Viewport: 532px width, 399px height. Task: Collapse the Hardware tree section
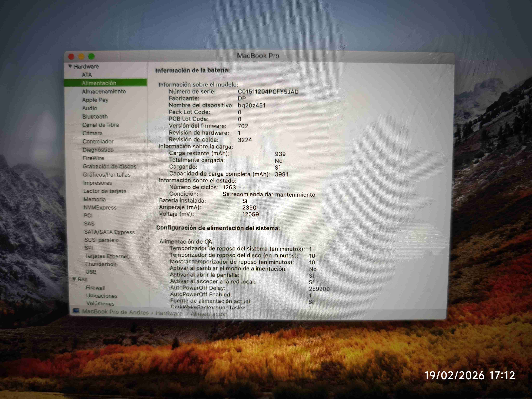70,66
